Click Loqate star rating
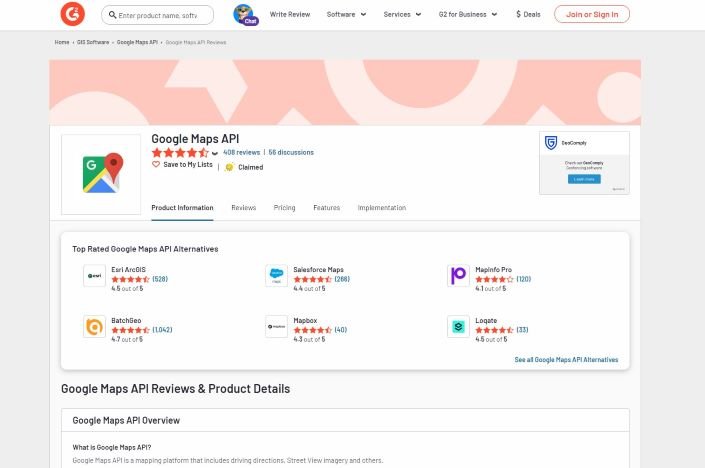Screen dimensions: 705x468 click(x=495, y=330)
